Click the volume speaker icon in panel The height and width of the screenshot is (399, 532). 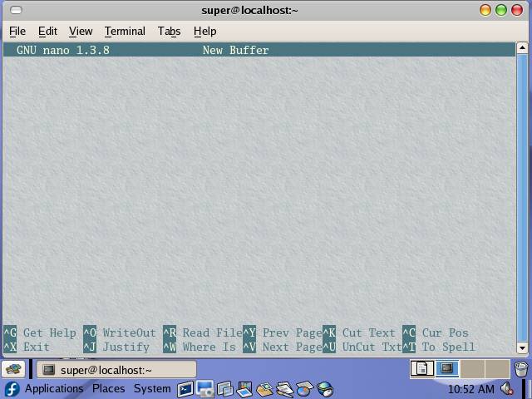tap(507, 389)
